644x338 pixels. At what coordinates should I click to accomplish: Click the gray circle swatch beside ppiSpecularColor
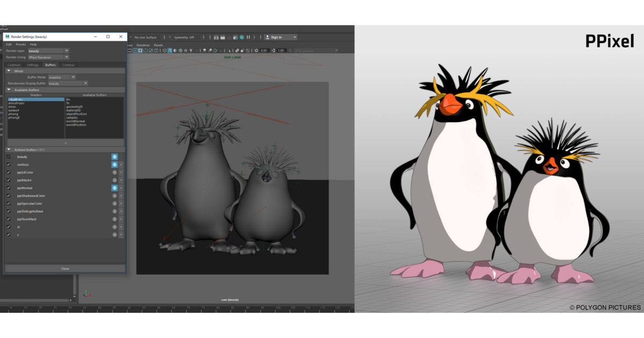point(114,204)
